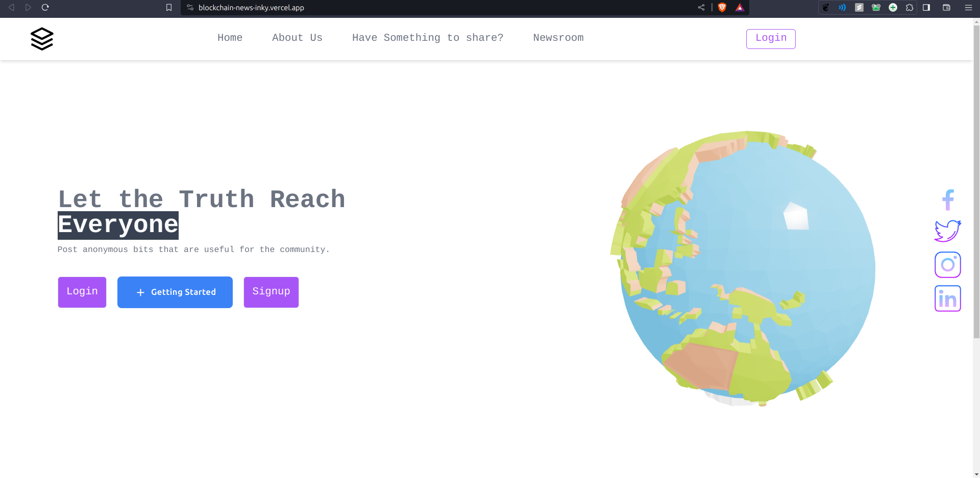Click the stacked layers site logo
The width and height of the screenshot is (980, 478).
(42, 39)
